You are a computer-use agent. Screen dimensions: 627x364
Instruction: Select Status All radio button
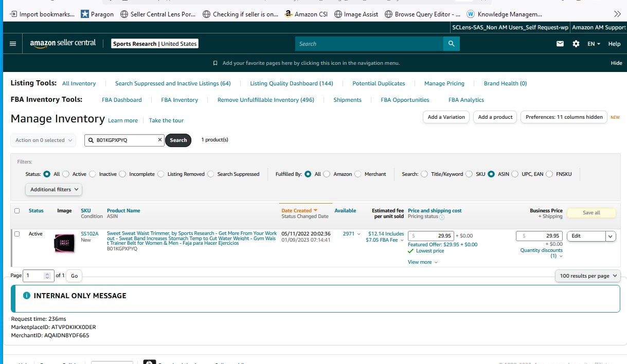coord(47,174)
